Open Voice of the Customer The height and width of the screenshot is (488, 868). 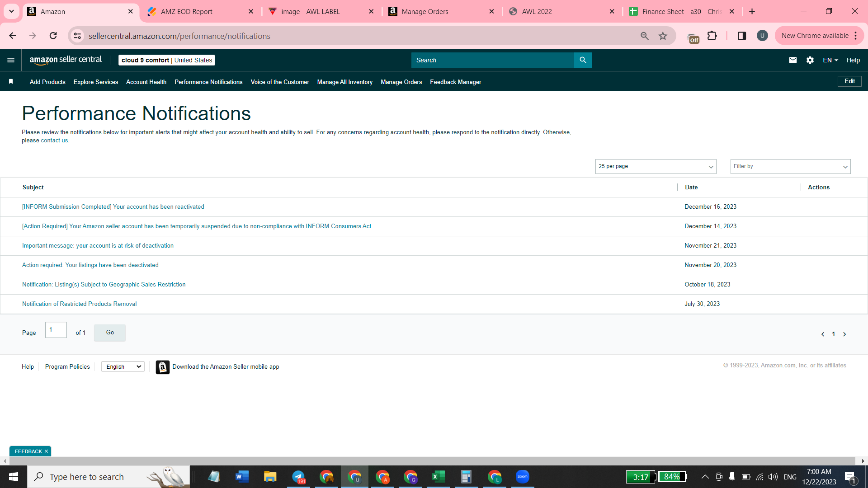pos(280,82)
